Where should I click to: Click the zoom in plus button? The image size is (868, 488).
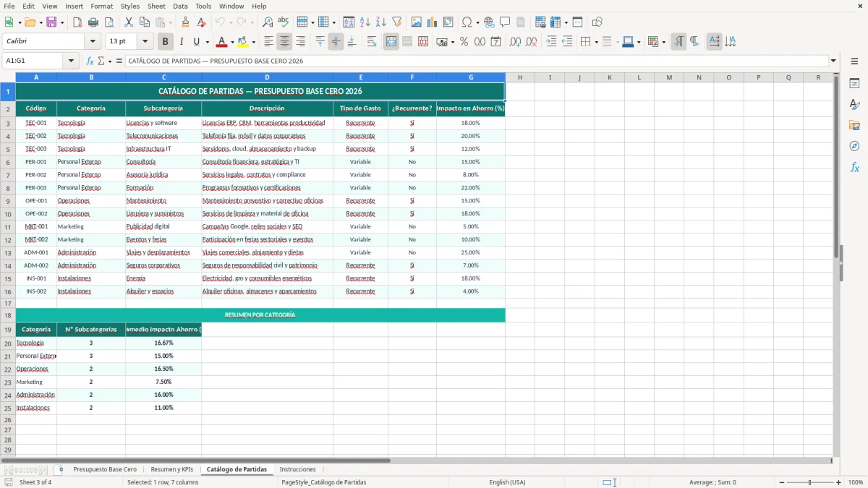[839, 482]
